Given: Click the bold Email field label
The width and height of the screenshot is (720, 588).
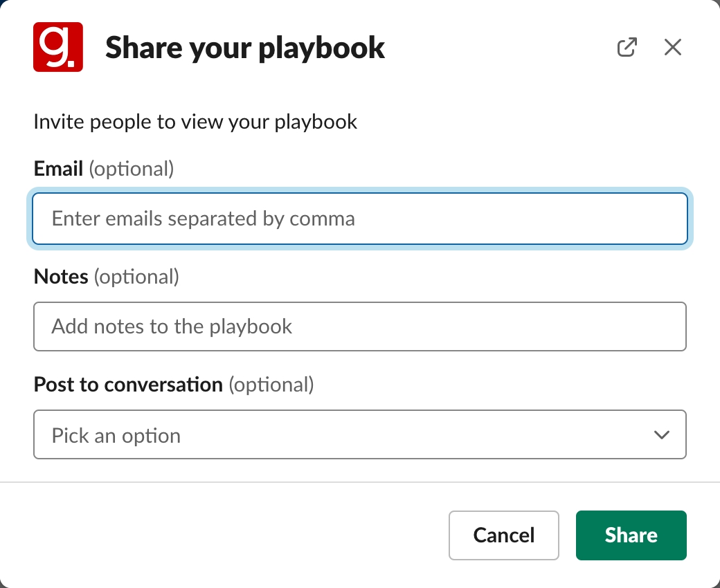Looking at the screenshot, I should pyautogui.click(x=58, y=168).
